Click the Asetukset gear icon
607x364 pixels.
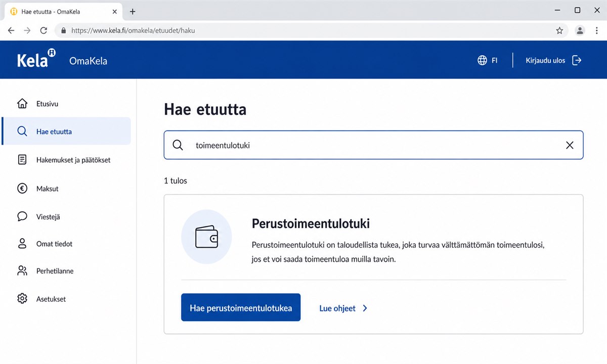[22, 299]
